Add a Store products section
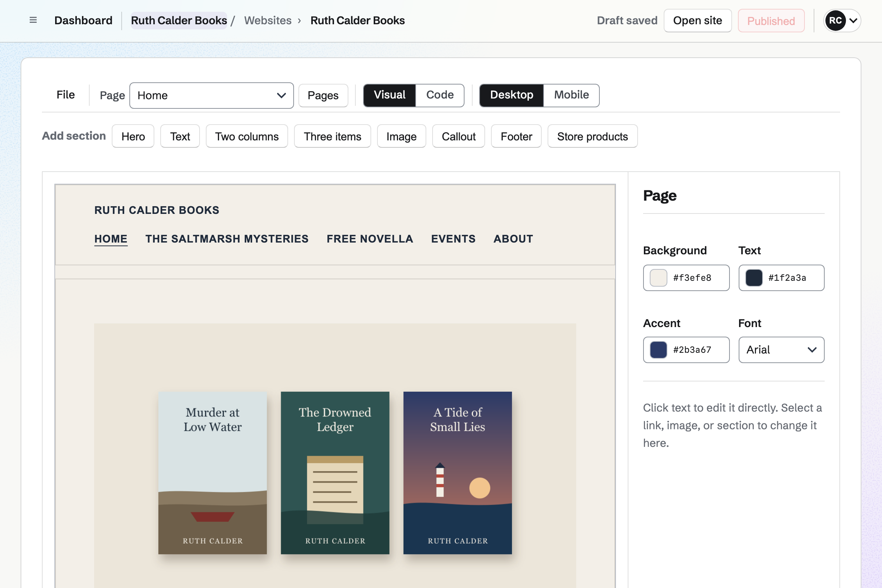882x588 pixels. coord(592,136)
